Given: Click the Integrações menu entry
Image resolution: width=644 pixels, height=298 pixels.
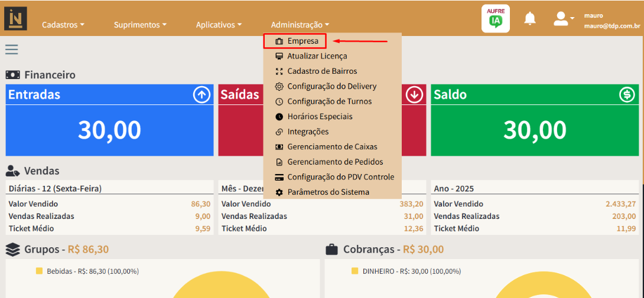Looking at the screenshot, I should [x=308, y=132].
